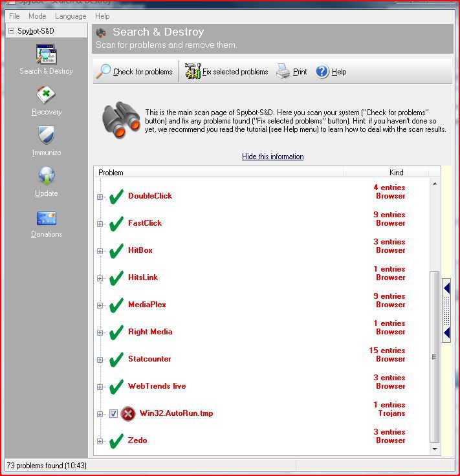Select the Statcounter problem name
This screenshot has height=476, width=460.
tap(149, 359)
